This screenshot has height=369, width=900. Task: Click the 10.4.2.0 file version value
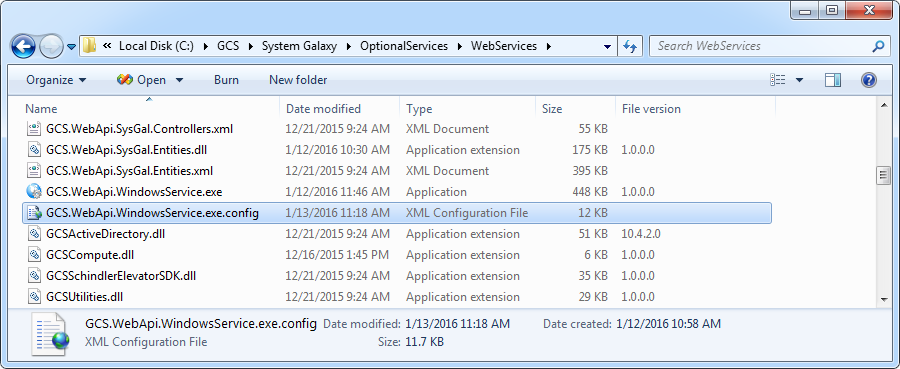click(641, 234)
